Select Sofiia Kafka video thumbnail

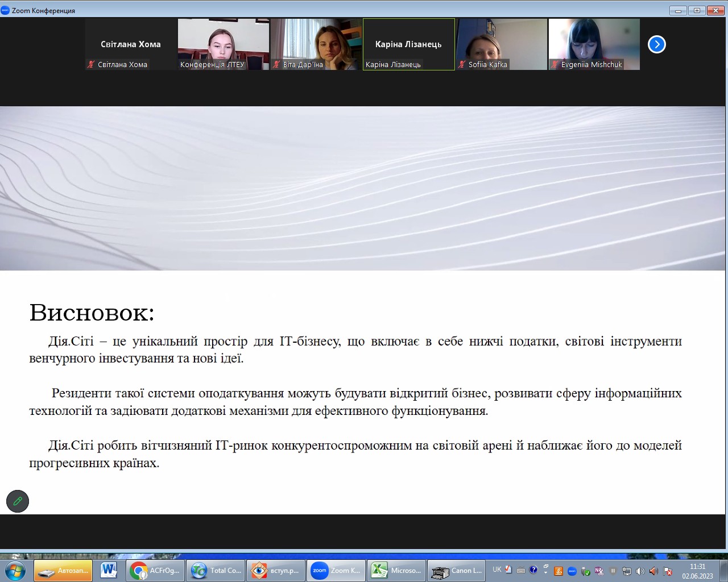[501, 44]
